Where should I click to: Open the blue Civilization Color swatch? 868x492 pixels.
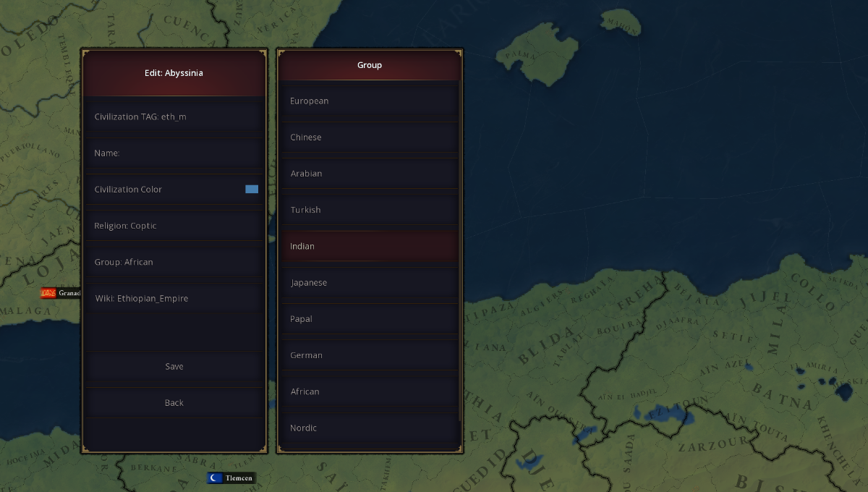pyautogui.click(x=252, y=189)
